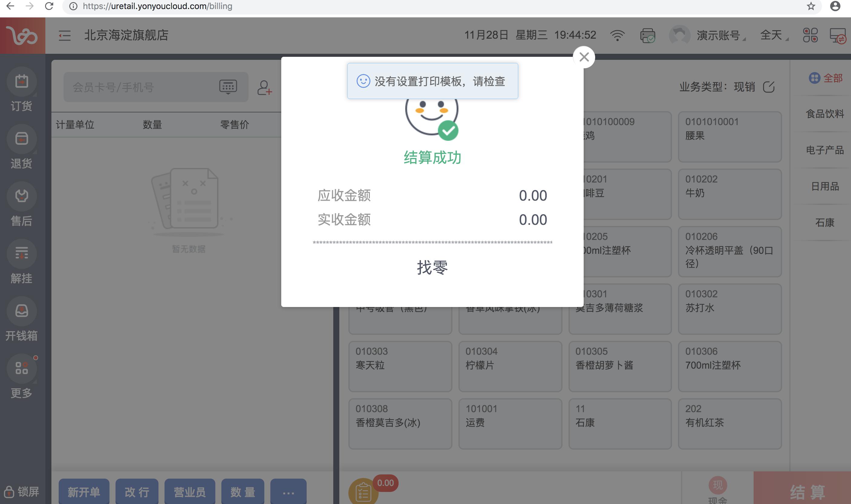Click the 新开单 (new order) button
The width and height of the screenshot is (851, 504).
pyautogui.click(x=83, y=491)
